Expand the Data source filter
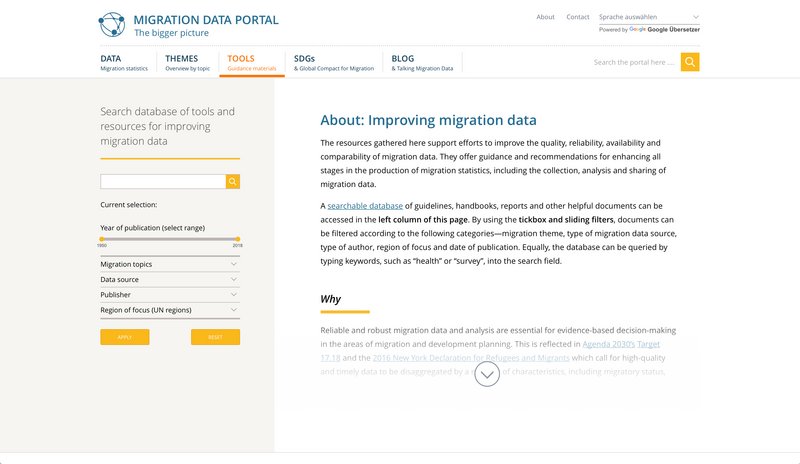Screen dimensions: 800x464 tap(170, 280)
